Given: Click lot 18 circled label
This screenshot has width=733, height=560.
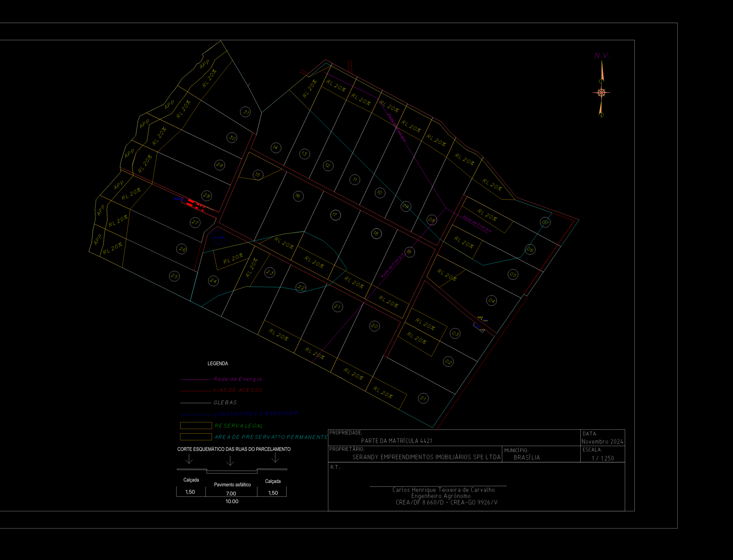Looking at the screenshot, I should click(377, 233).
